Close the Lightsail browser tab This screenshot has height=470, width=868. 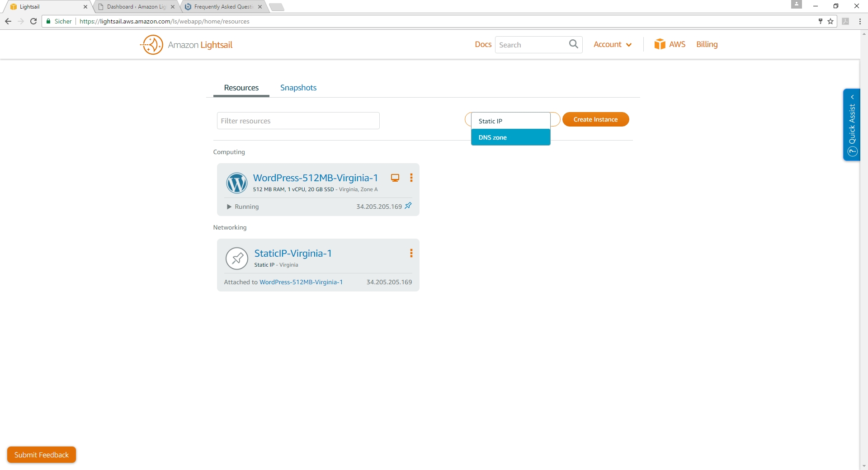(x=85, y=7)
